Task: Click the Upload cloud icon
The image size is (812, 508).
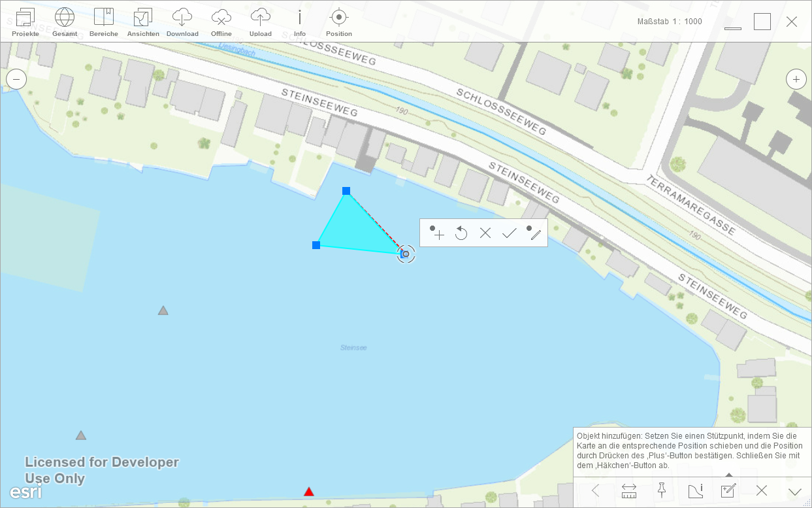Action: (x=261, y=22)
